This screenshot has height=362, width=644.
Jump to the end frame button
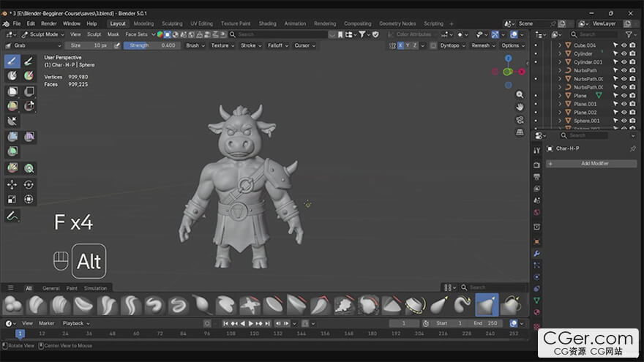pyautogui.click(x=268, y=323)
